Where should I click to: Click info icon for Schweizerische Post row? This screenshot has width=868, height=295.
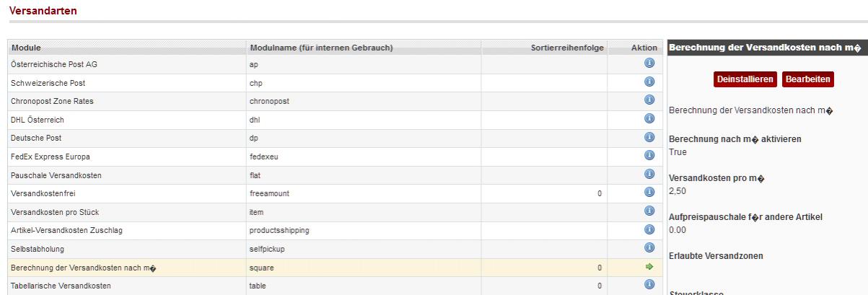pos(649,82)
